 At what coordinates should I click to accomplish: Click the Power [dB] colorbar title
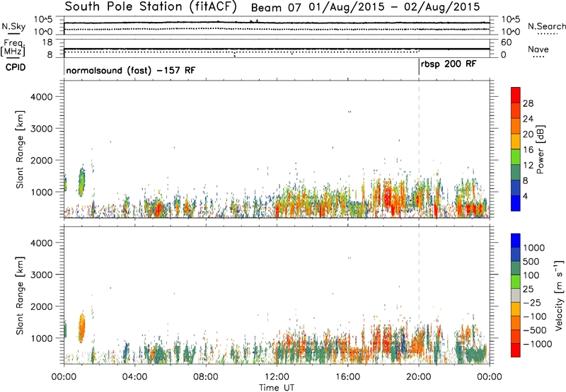540,149
